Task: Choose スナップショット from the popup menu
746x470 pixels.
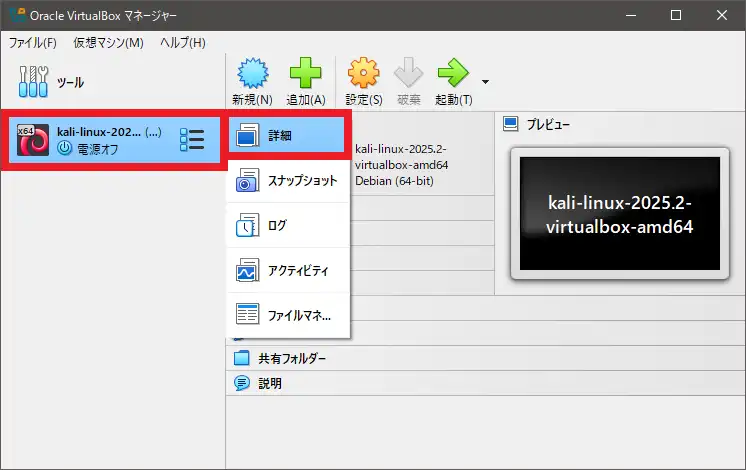Action: pyautogui.click(x=288, y=180)
